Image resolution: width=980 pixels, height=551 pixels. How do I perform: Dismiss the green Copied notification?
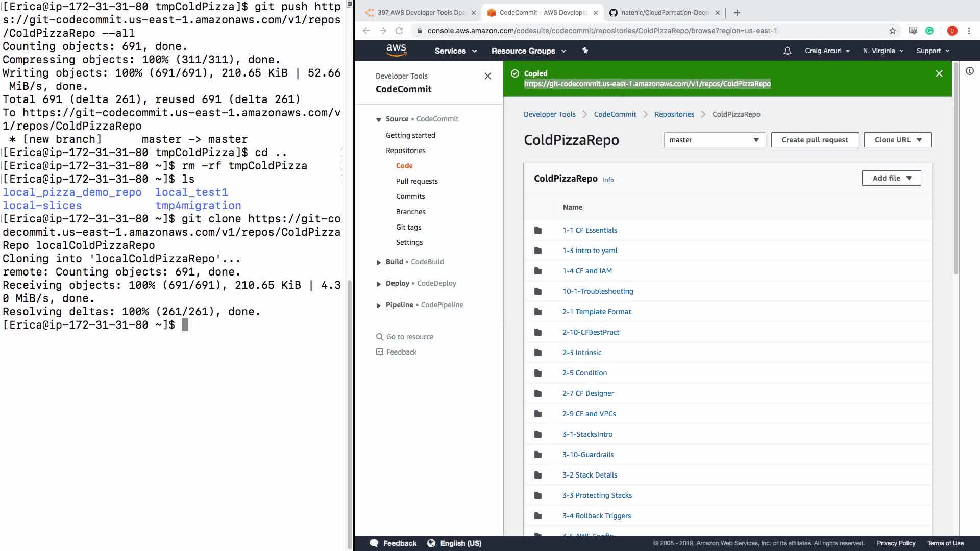tap(939, 73)
